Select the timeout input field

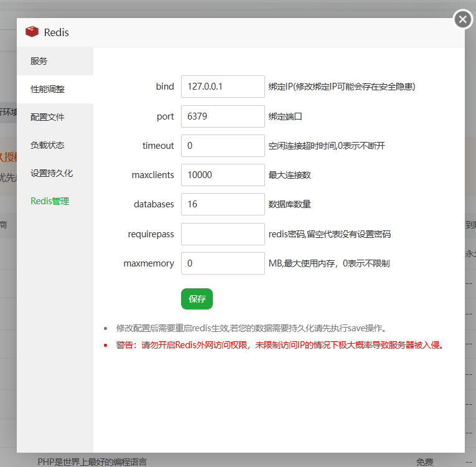[x=223, y=146]
